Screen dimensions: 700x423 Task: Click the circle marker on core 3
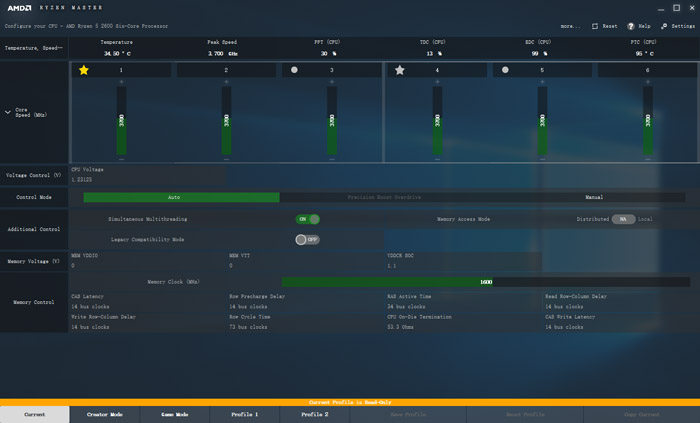[294, 70]
